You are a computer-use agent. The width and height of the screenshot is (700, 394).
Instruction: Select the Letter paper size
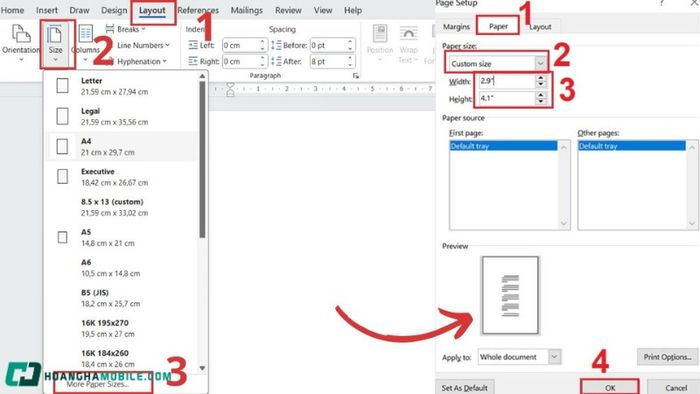click(x=121, y=86)
